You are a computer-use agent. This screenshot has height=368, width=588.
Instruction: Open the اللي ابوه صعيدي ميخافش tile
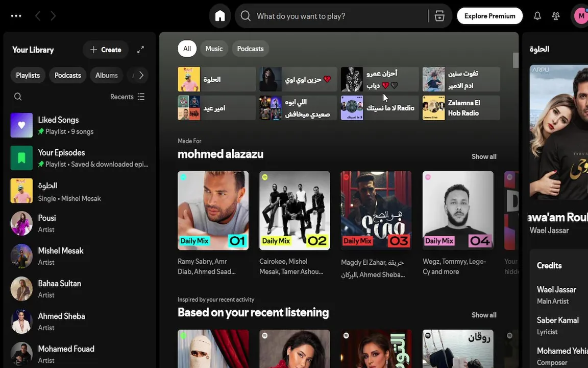tap(298, 108)
